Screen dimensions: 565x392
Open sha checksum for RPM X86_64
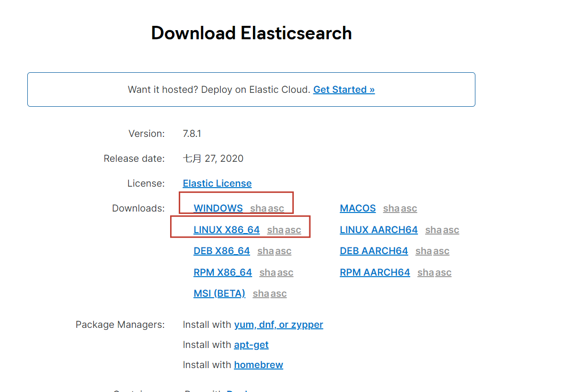coord(267,272)
